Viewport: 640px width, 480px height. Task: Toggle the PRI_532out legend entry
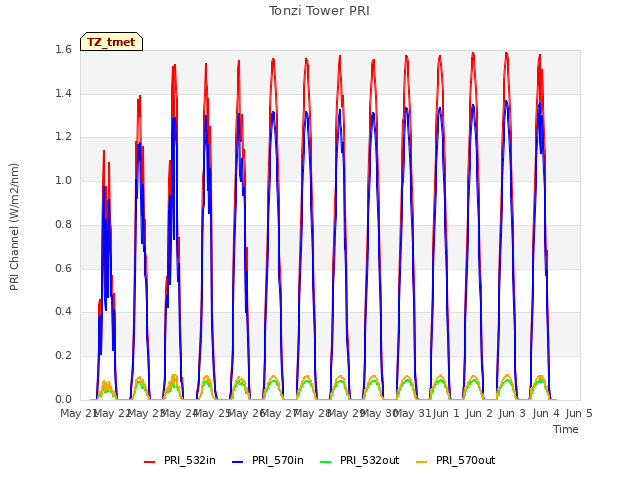click(360, 461)
